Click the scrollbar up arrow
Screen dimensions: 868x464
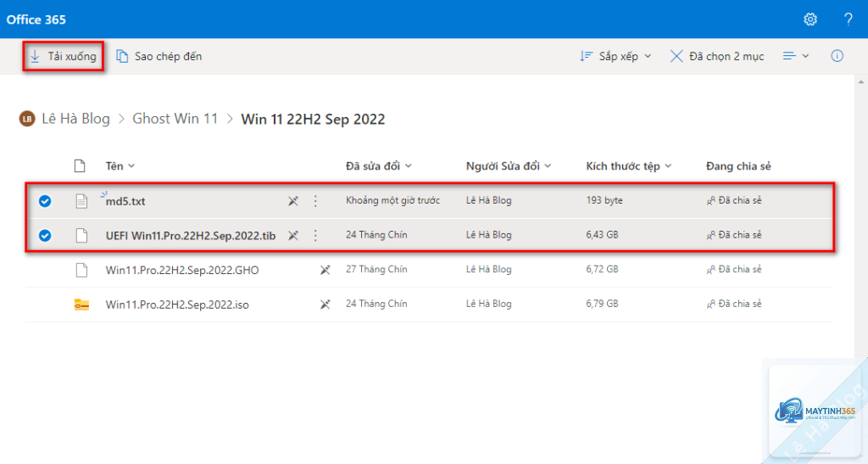click(x=861, y=82)
